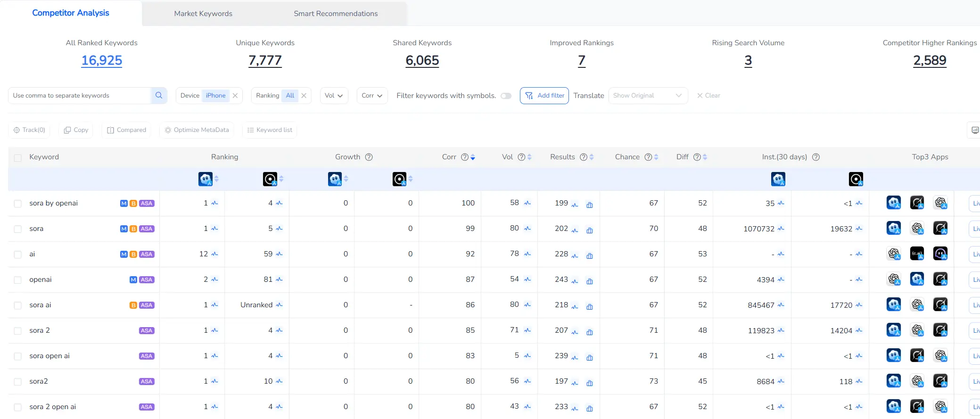Click the ASA badge on sora 2 row
This screenshot has width=980, height=419.
(x=146, y=330)
